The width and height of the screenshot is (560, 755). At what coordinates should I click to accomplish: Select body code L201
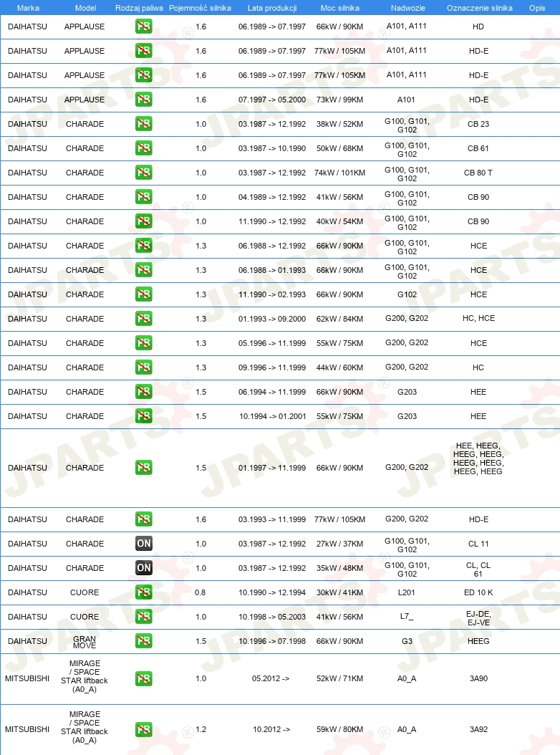pos(407,592)
